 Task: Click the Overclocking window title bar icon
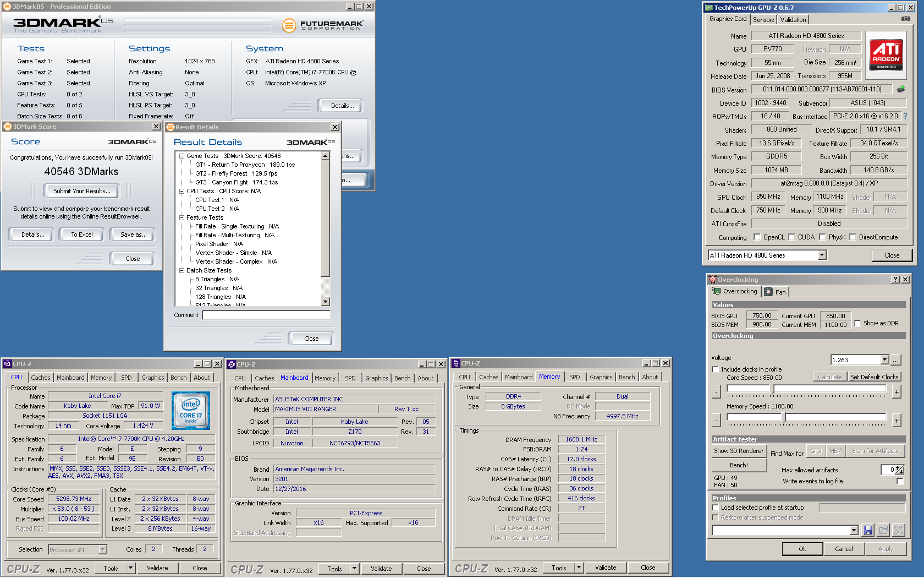coord(713,280)
